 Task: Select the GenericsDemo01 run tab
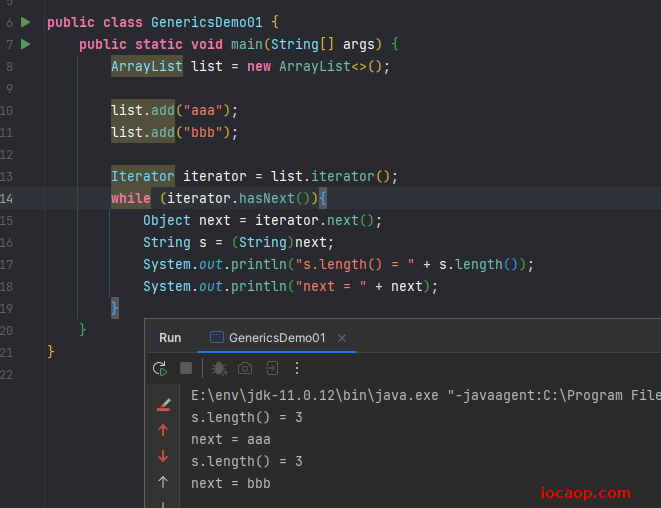click(277, 338)
